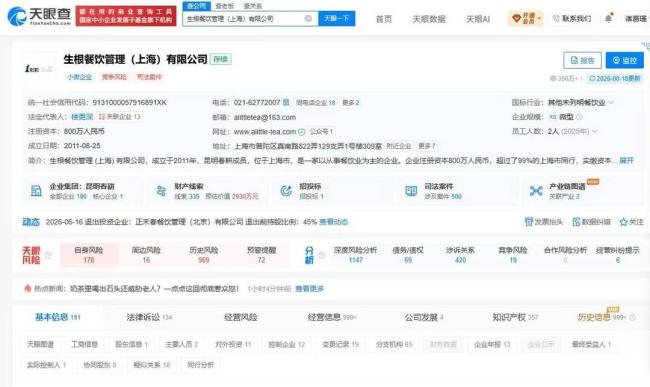Click the update date refresh label
The width and height of the screenshot is (650, 387).
(615, 78)
